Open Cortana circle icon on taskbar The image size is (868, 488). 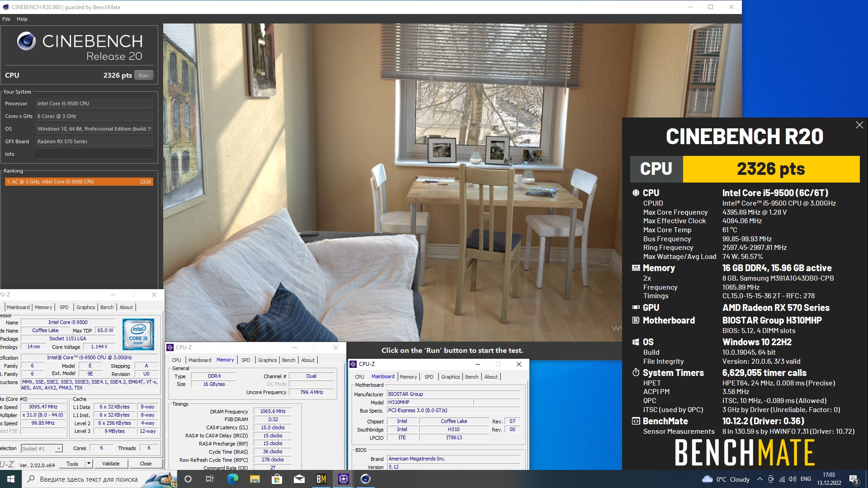[x=188, y=479]
